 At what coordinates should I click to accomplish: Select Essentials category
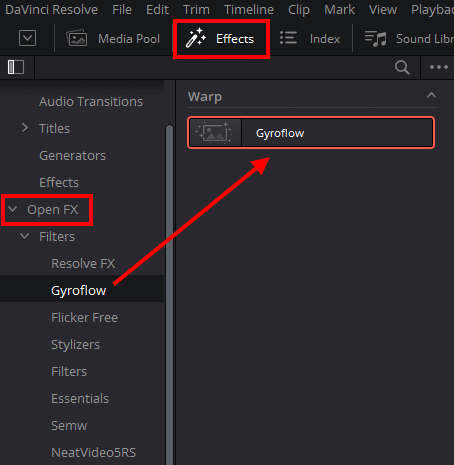click(x=80, y=399)
